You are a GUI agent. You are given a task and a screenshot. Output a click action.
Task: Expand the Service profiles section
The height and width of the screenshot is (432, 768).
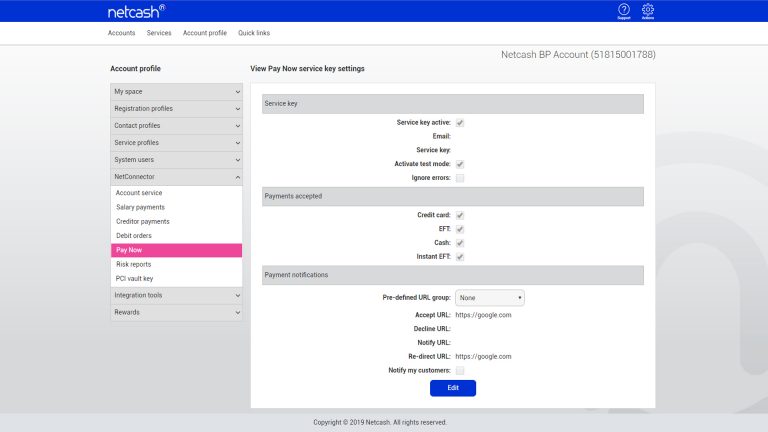[x=176, y=143]
